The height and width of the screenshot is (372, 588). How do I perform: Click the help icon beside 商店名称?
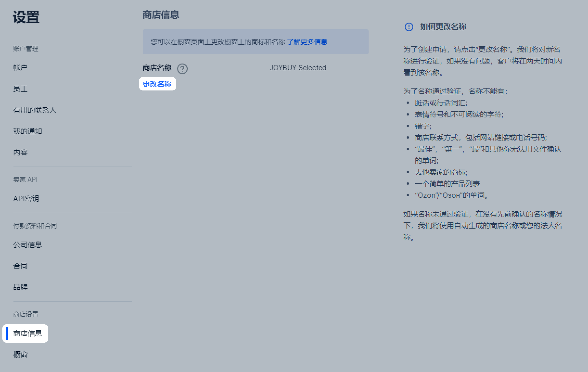(x=182, y=69)
